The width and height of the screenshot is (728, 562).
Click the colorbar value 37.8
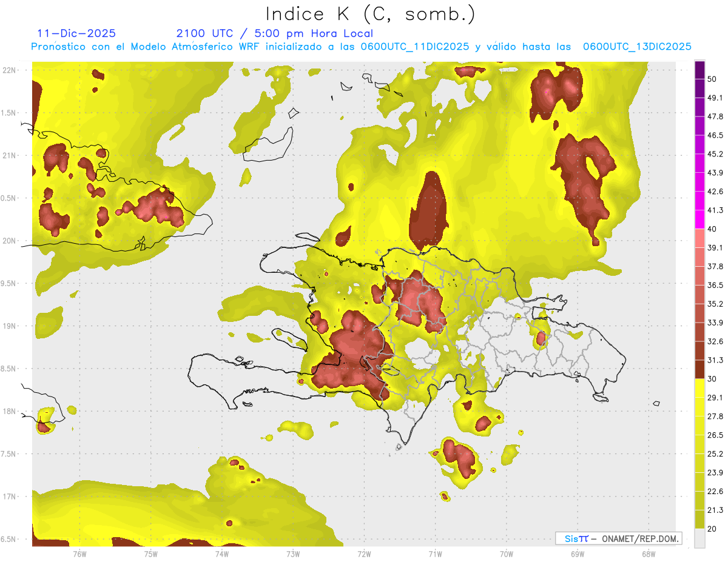pos(715,267)
